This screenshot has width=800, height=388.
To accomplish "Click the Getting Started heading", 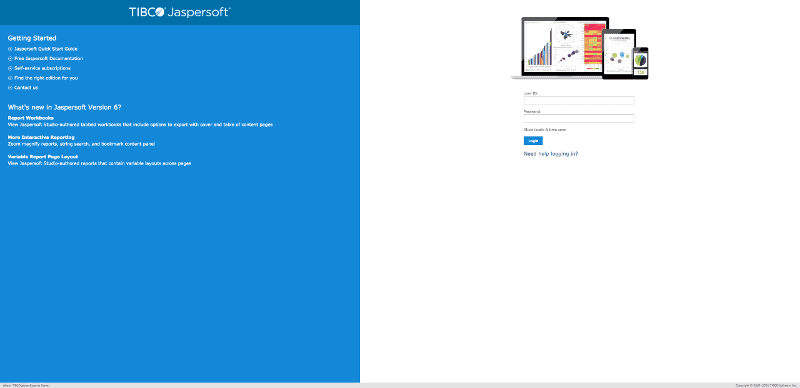I will [x=32, y=38].
